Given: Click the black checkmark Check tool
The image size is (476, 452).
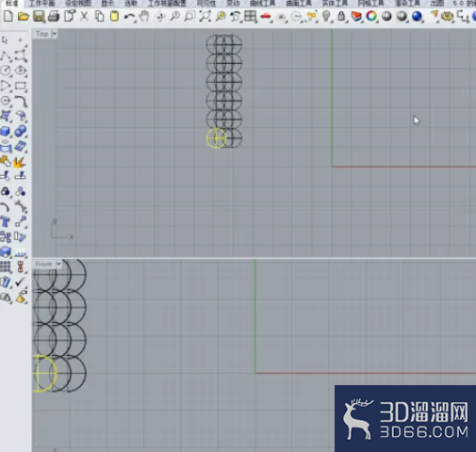Looking at the screenshot, I should [21, 282].
